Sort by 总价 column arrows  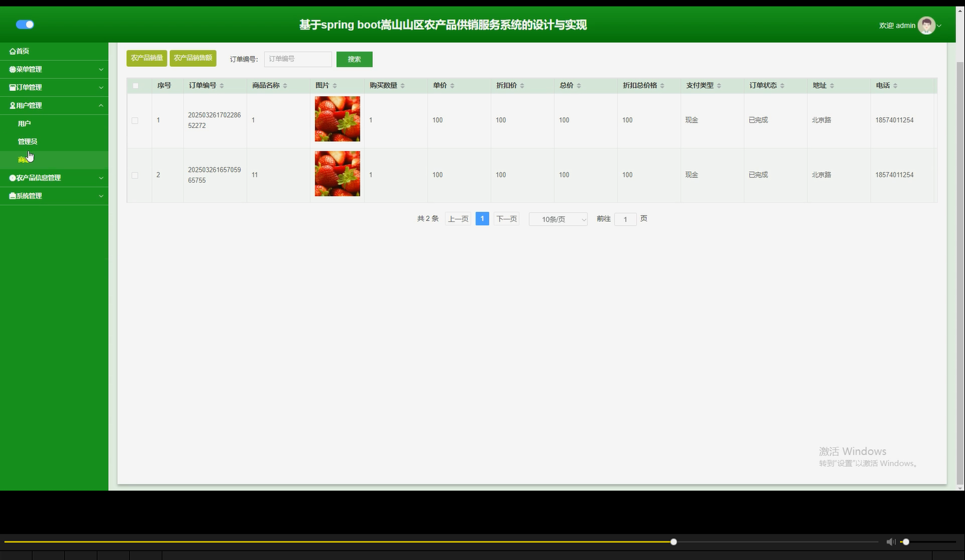pyautogui.click(x=579, y=86)
